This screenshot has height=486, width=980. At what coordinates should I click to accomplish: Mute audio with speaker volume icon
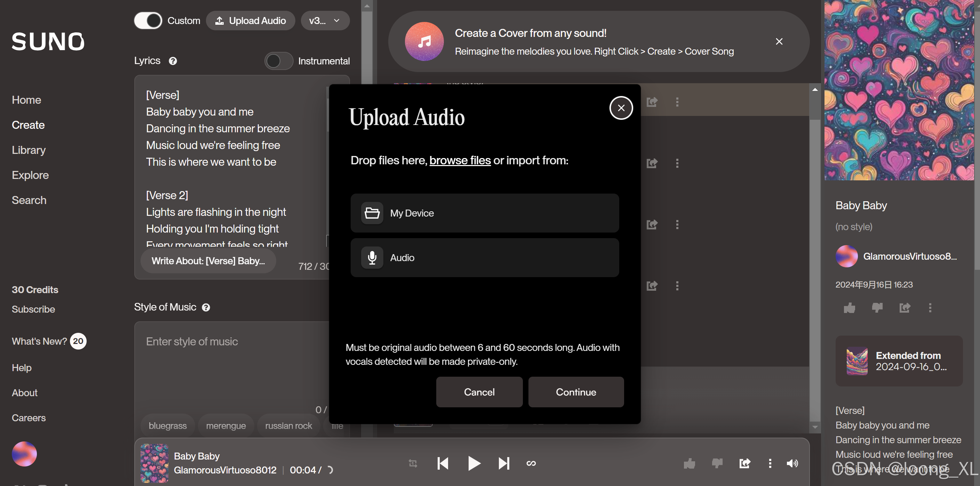[792, 463]
